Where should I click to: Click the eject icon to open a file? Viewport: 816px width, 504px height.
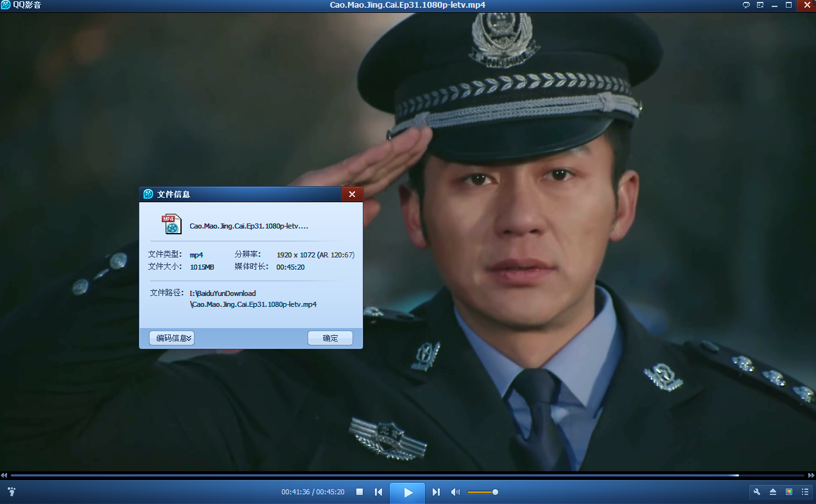(x=773, y=492)
